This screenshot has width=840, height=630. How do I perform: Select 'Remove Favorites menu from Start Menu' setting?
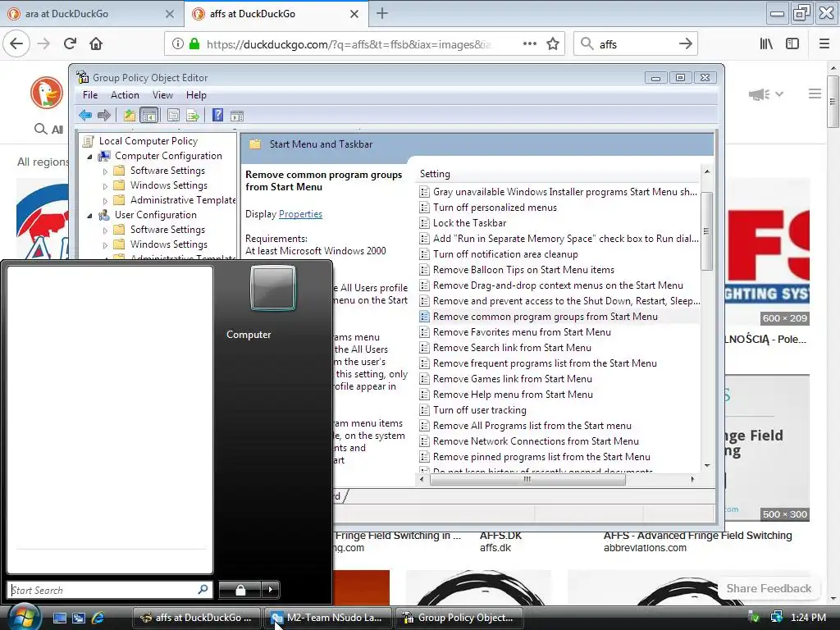522,332
